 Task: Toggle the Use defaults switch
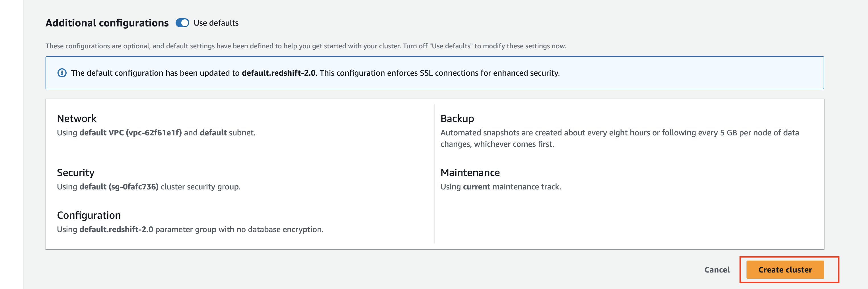click(x=182, y=23)
